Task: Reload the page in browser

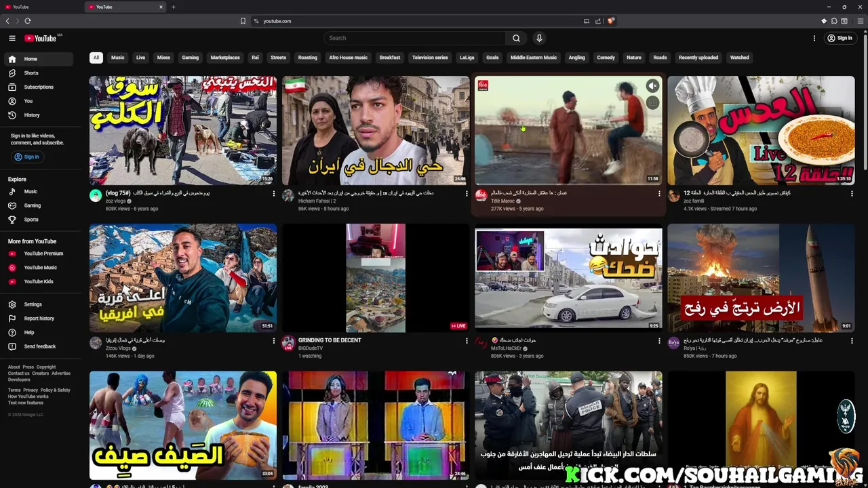Action: tap(28, 21)
